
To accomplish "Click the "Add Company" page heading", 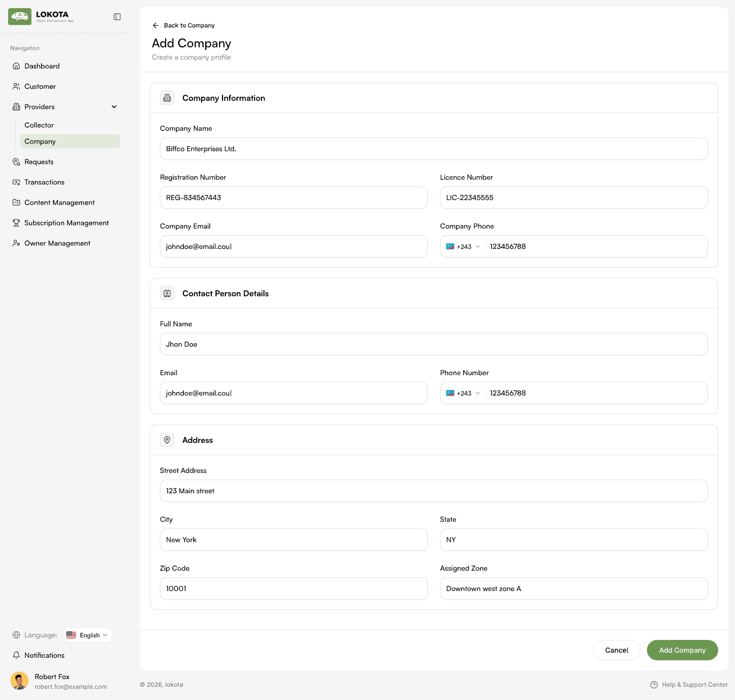I will click(x=192, y=43).
